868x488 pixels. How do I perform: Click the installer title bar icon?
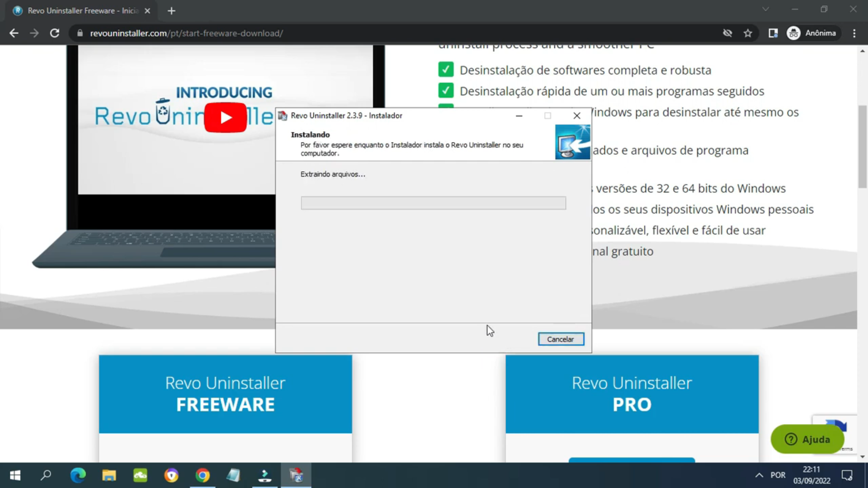(x=283, y=116)
